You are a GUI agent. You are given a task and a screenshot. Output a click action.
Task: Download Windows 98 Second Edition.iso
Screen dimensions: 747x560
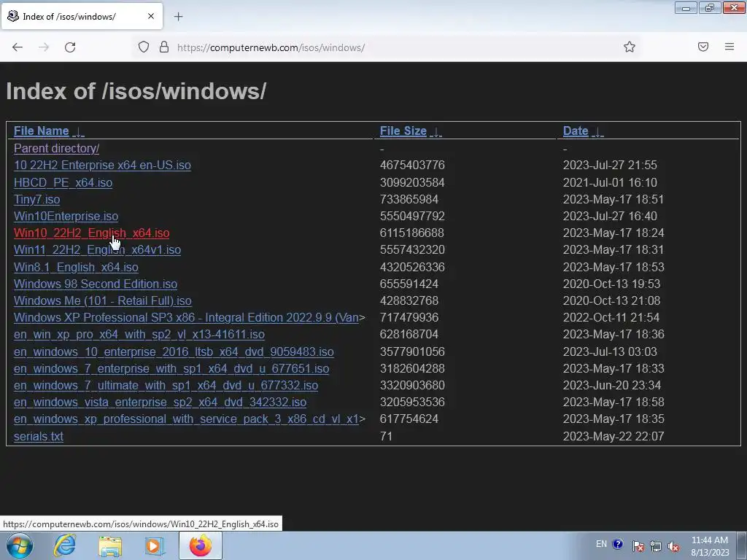[96, 284]
